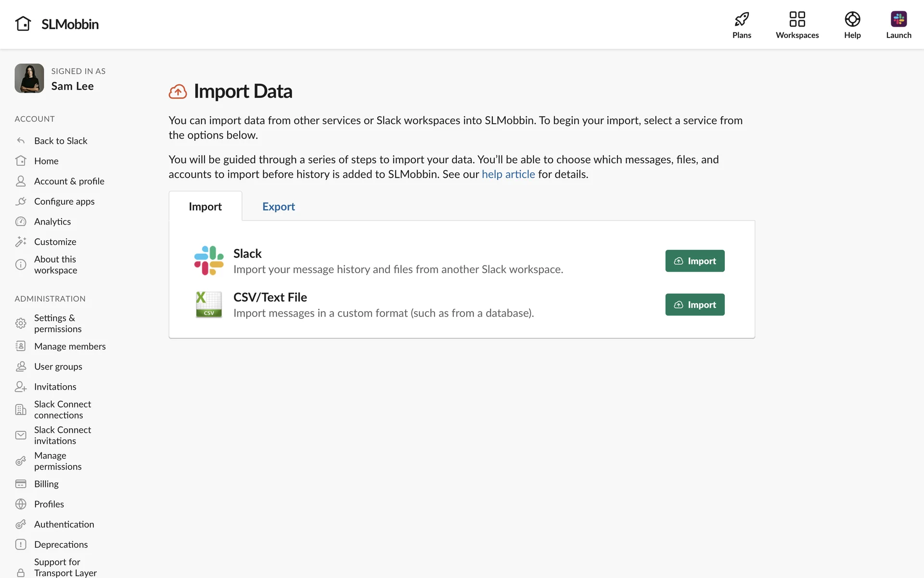
Task: Click Sam Lee's profile avatar
Action: tap(29, 79)
